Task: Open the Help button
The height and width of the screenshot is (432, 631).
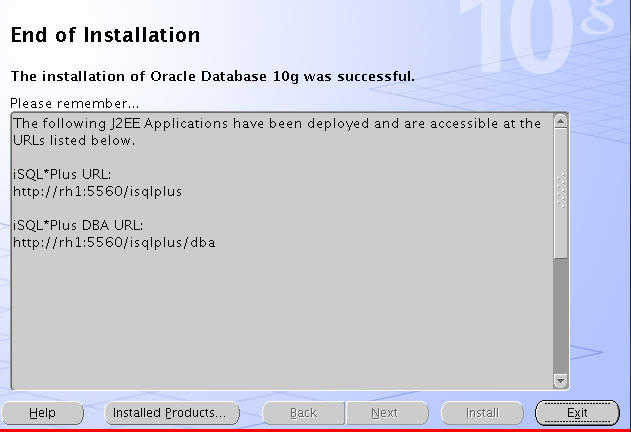Action: [42, 413]
